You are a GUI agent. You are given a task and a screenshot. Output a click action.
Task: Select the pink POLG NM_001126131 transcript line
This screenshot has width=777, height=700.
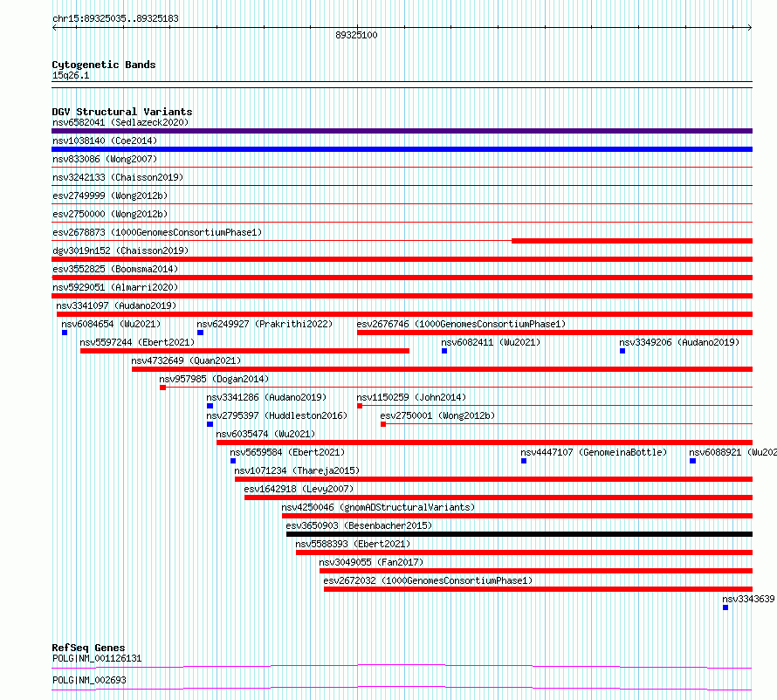(x=402, y=666)
